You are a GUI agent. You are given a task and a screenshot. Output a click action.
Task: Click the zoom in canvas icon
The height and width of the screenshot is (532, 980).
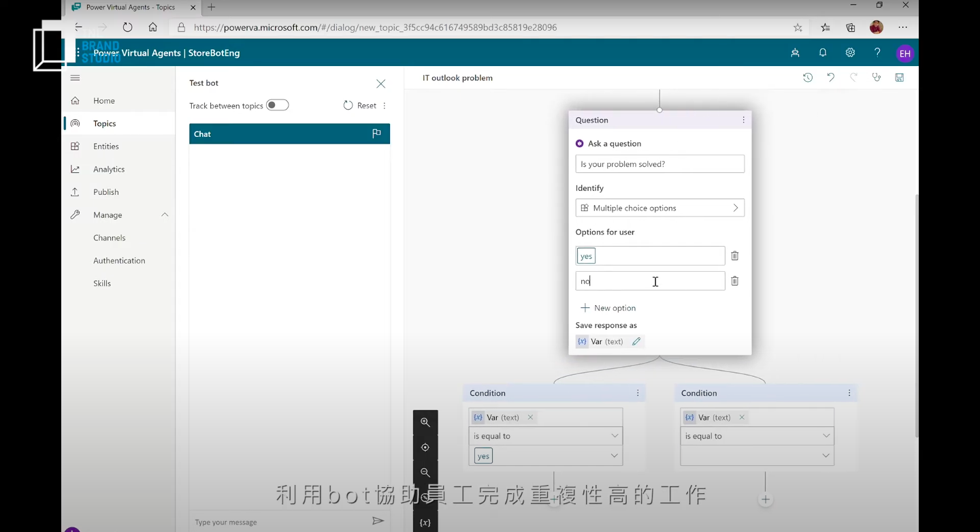(x=425, y=422)
